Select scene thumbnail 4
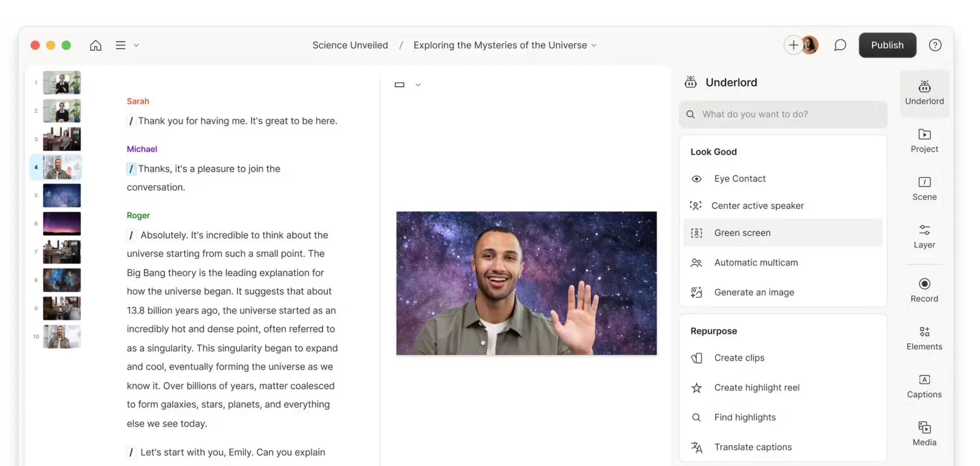The width and height of the screenshot is (980, 466). (x=62, y=167)
